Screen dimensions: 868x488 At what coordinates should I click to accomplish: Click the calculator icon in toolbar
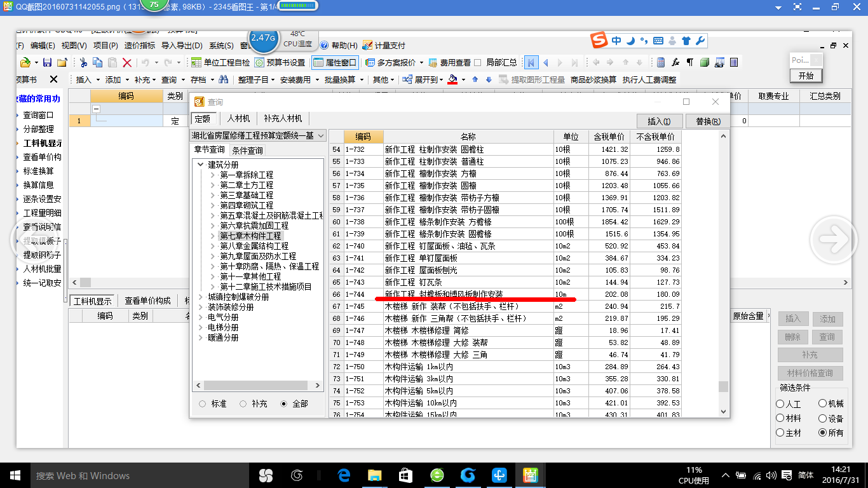pyautogui.click(x=661, y=62)
